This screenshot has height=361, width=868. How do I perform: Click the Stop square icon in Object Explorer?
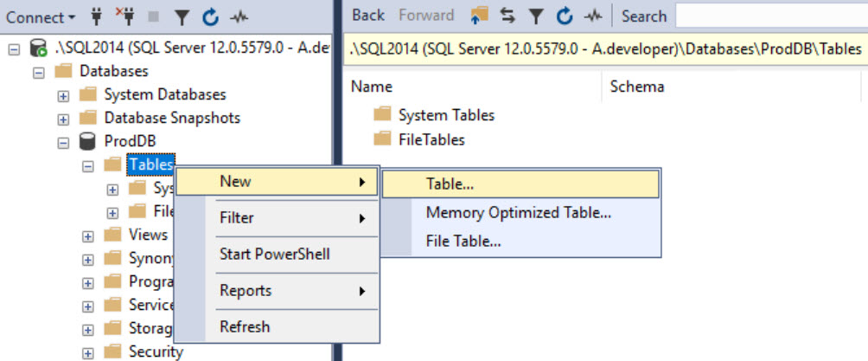tap(154, 17)
